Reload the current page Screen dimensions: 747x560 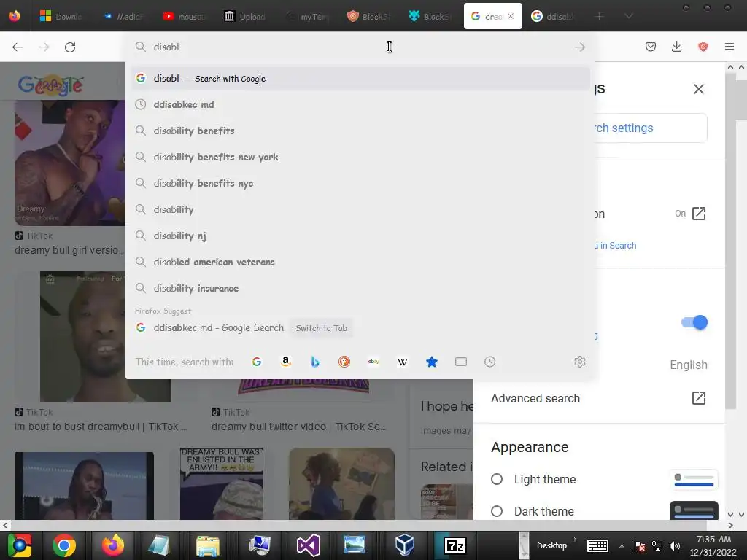tap(70, 47)
